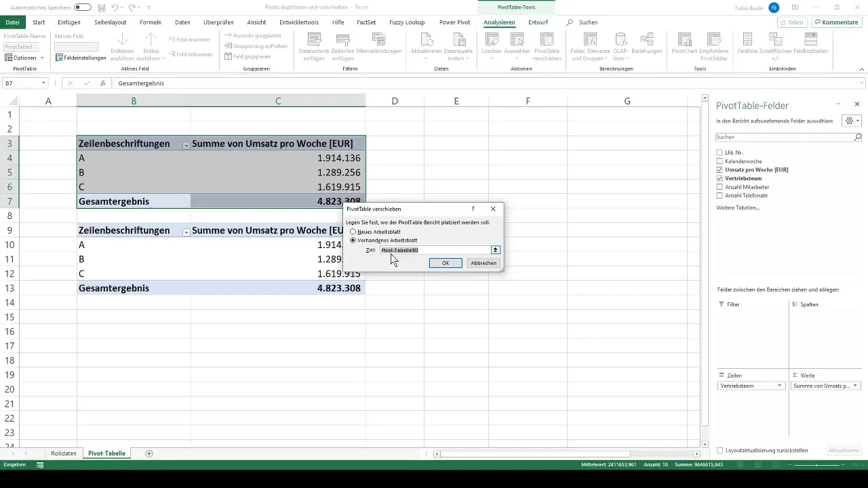Open the Power Pivot tab

tap(454, 22)
